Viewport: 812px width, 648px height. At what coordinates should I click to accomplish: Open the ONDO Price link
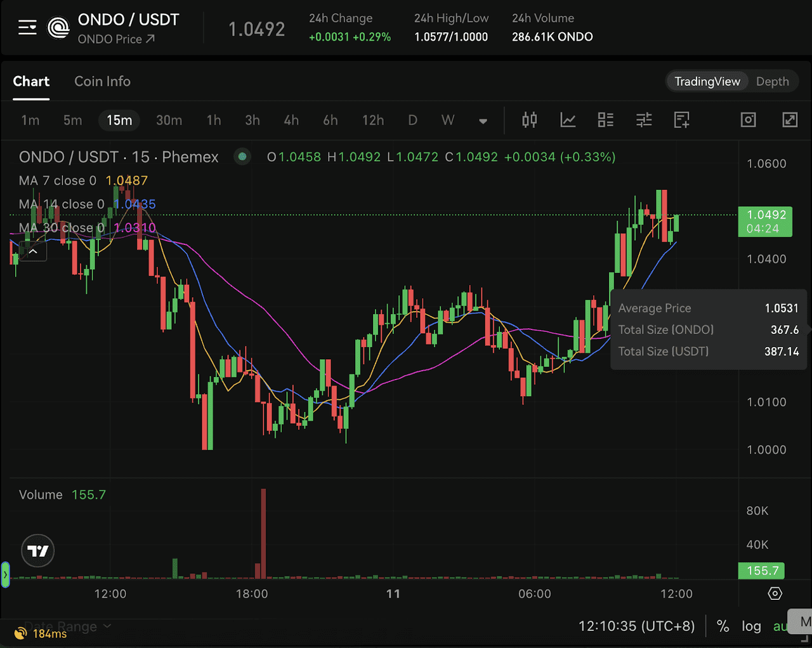114,39
